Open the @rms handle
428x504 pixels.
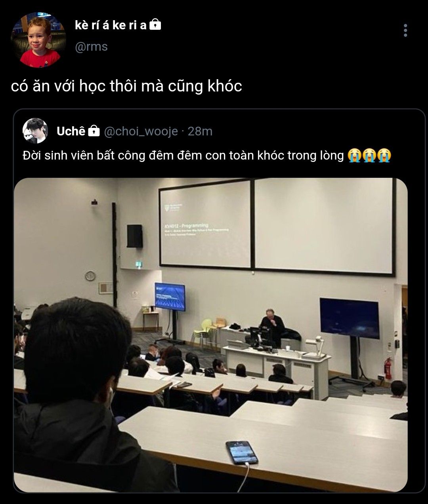click(x=91, y=47)
